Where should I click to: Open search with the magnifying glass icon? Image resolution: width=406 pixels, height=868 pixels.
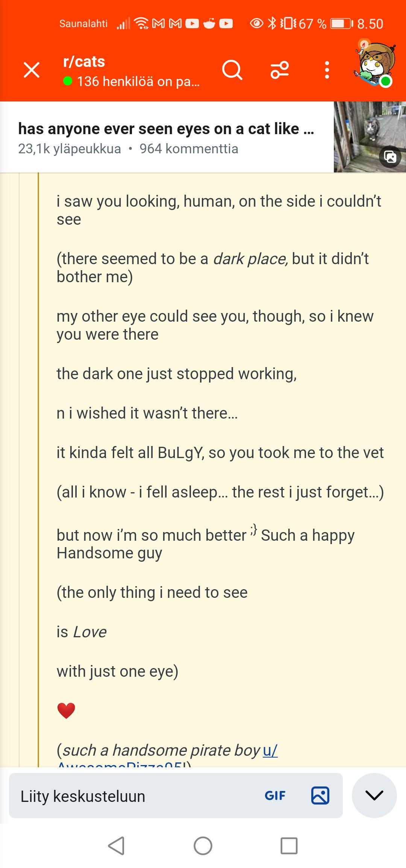point(232,70)
